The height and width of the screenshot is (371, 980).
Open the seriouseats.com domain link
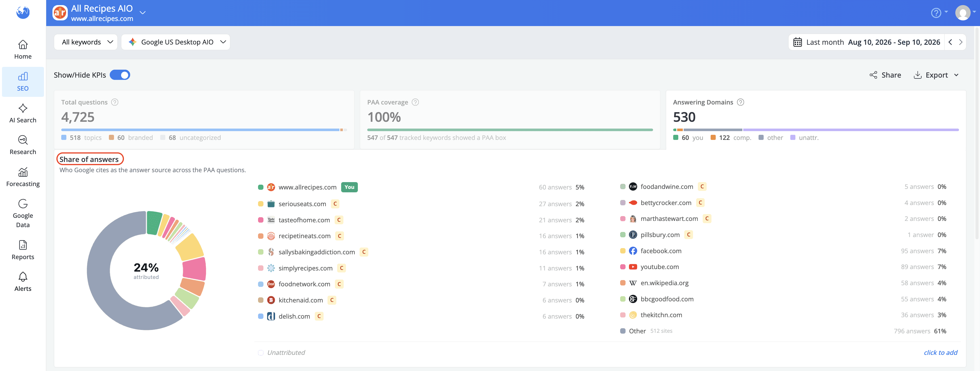pos(303,204)
